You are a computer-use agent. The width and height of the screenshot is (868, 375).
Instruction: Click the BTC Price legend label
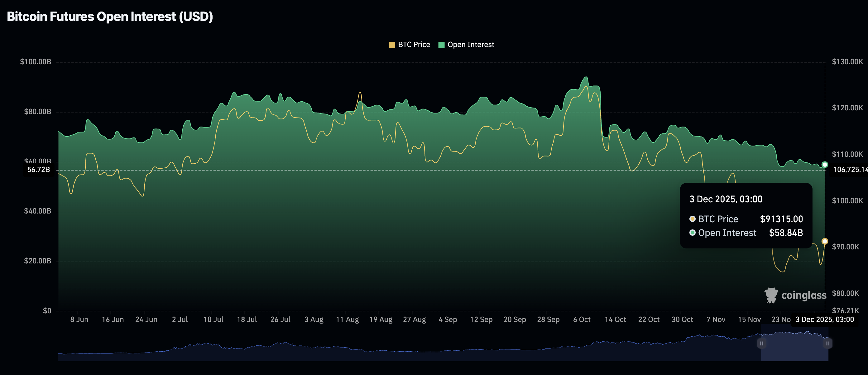pyautogui.click(x=414, y=45)
